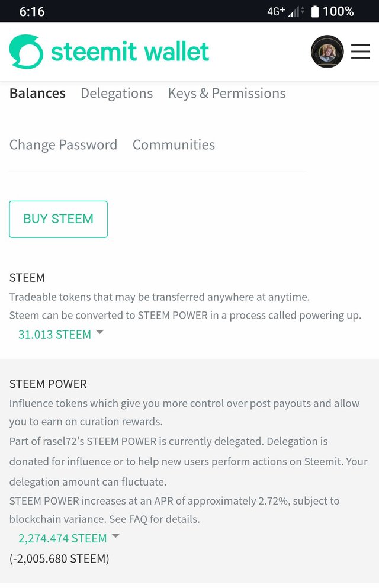Tap the 6:16 clock in status bar
Screen dimensions: 379x588
pyautogui.click(x=32, y=12)
